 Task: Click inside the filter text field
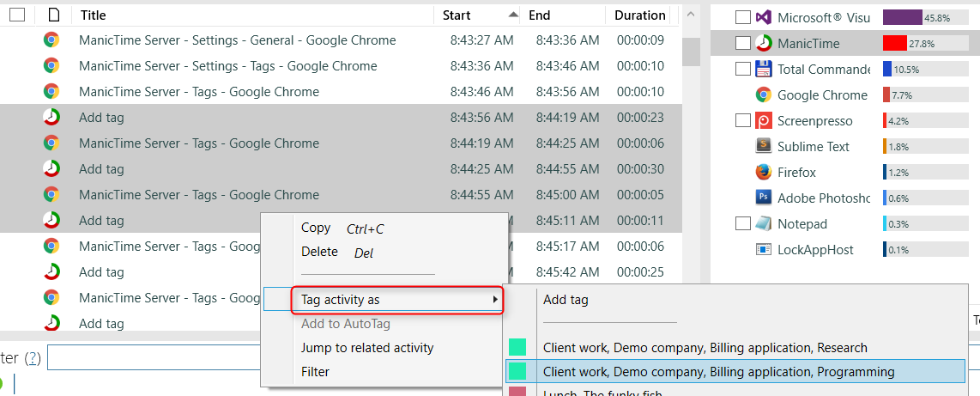155,357
